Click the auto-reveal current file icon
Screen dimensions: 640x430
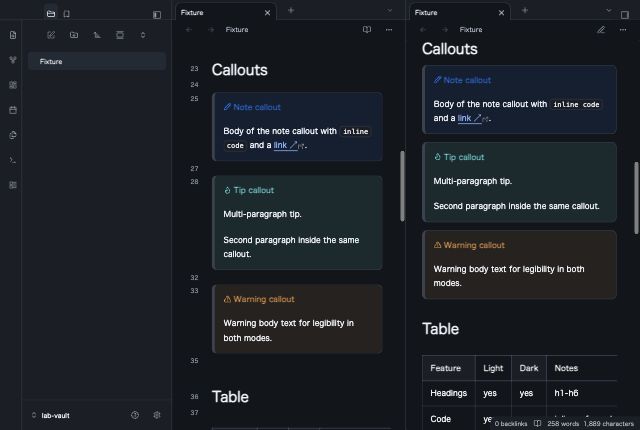coord(120,35)
